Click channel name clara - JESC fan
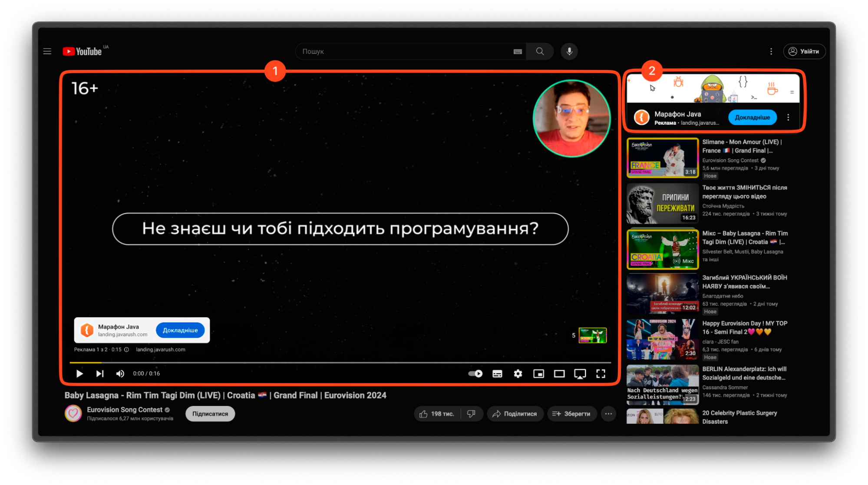This screenshot has width=868, height=485. click(x=721, y=342)
